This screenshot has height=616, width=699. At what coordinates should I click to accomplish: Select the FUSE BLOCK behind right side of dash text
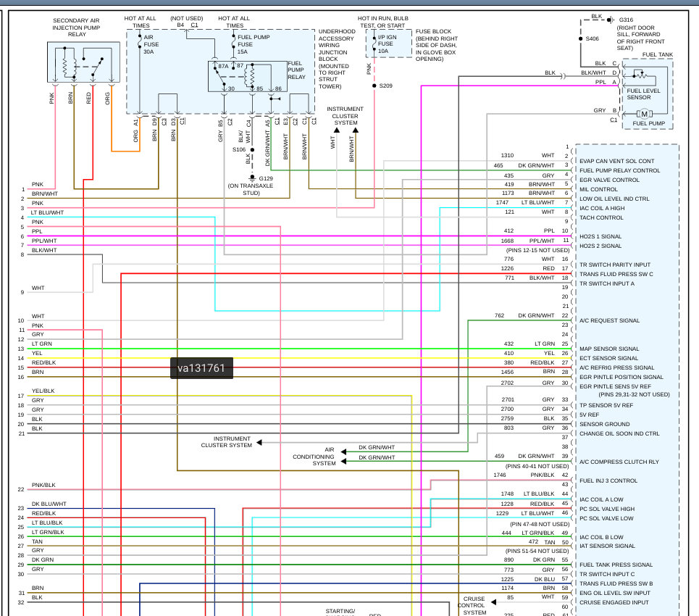(437, 45)
